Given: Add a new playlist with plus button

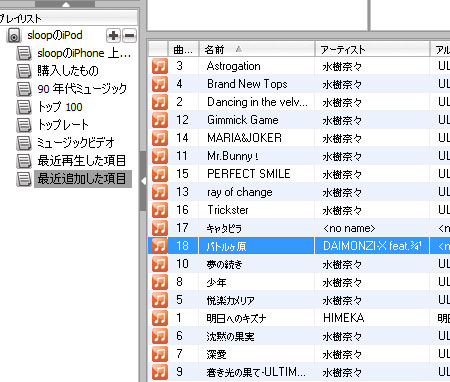Looking at the screenshot, I should tap(113, 35).
